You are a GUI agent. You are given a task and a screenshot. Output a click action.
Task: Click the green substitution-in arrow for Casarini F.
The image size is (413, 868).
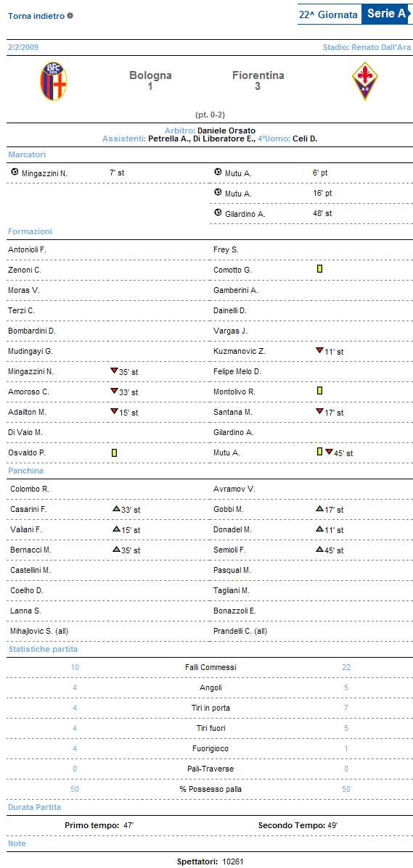click(116, 509)
